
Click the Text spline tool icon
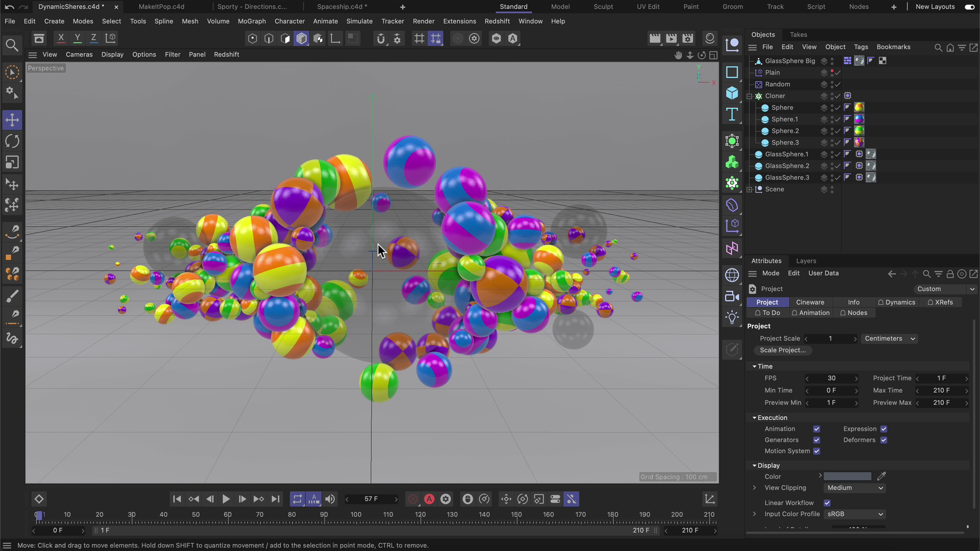pyautogui.click(x=732, y=114)
